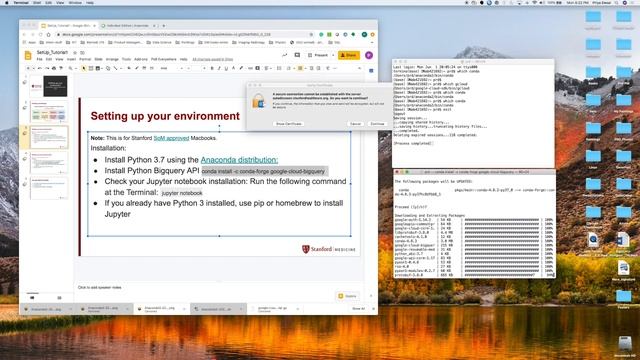Viewport: 640px width, 360px height.
Task: Click Cancel in certificate dialog
Action: 355,124
